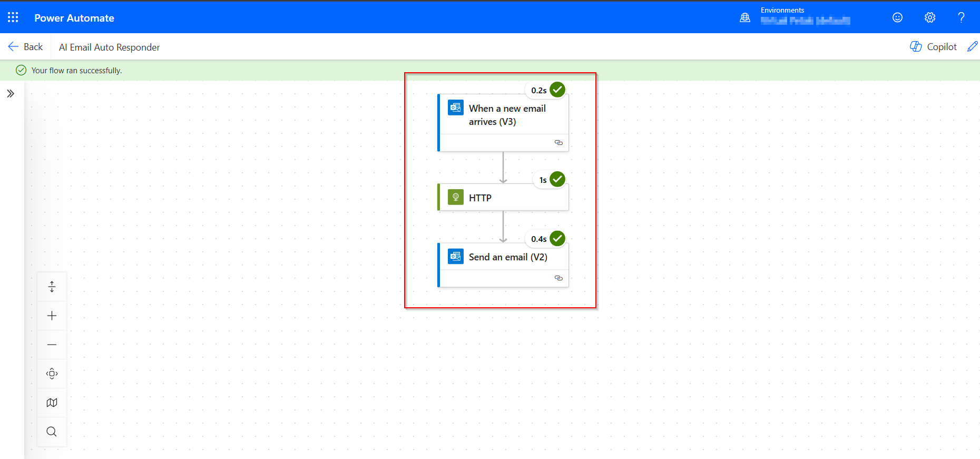
Task: Open the feedback smiley icon
Action: (897, 17)
